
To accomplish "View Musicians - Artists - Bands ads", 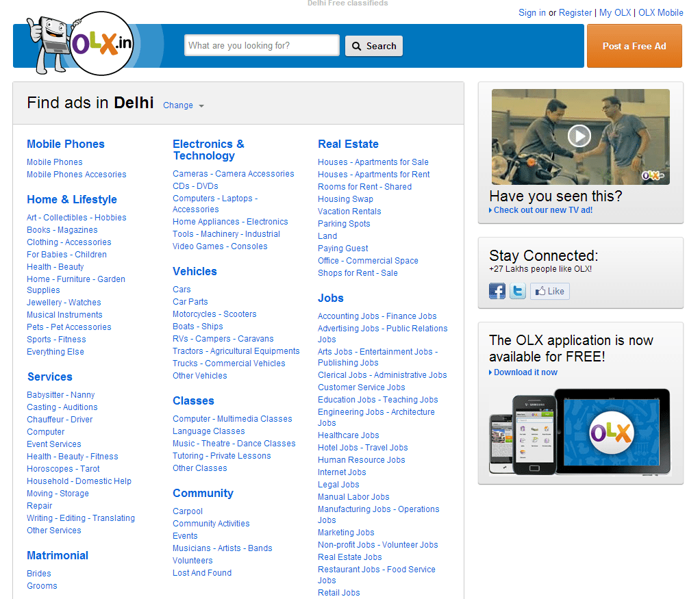I will [x=223, y=548].
